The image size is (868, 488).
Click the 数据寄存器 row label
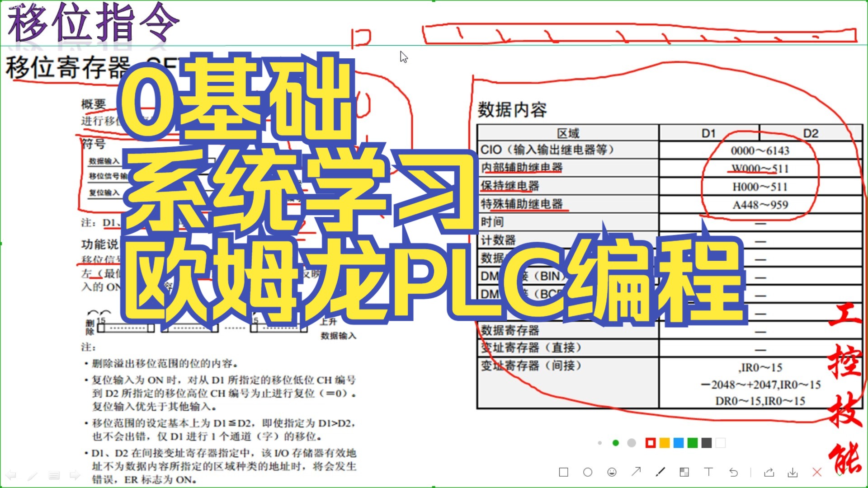(x=510, y=330)
